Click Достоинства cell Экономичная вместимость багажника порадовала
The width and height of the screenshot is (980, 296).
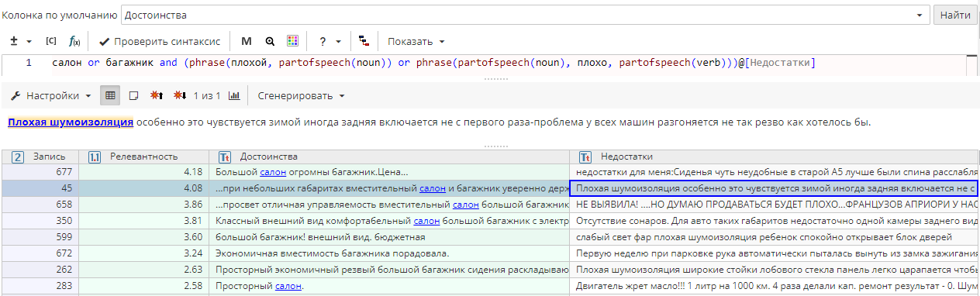pyautogui.click(x=390, y=253)
